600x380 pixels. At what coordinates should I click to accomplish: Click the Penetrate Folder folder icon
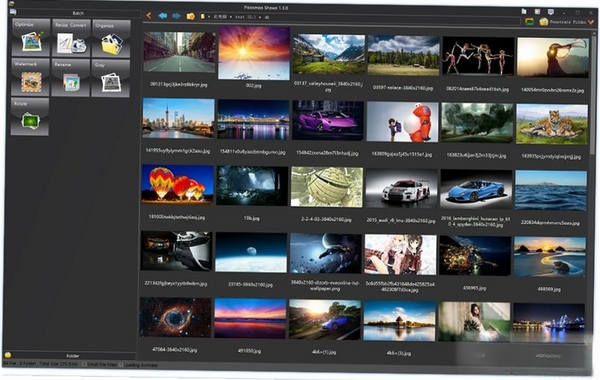pyautogui.click(x=543, y=22)
